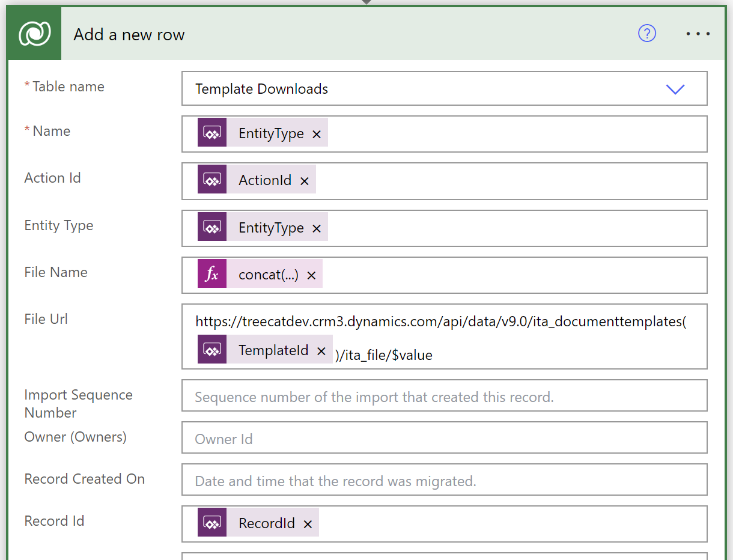This screenshot has height=560, width=733.
Task: Open the action's three-dot options menu
Action: 698,34
